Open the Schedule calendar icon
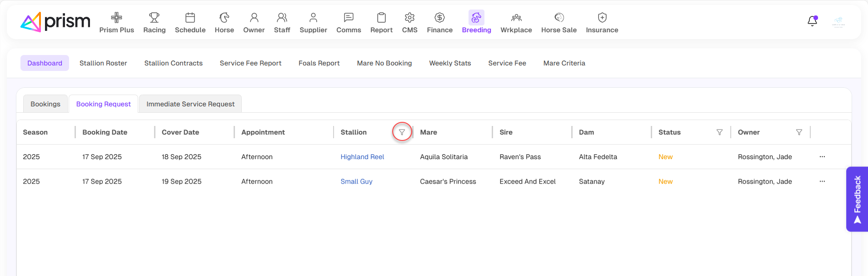868x276 pixels. pos(190,18)
